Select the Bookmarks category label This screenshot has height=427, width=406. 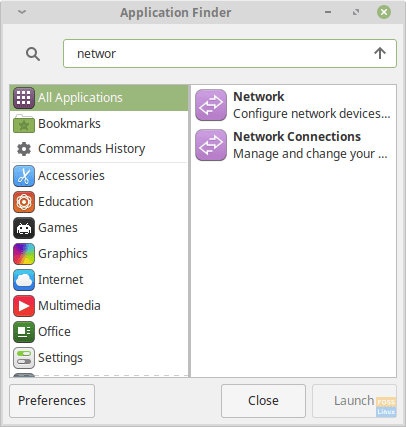point(69,124)
